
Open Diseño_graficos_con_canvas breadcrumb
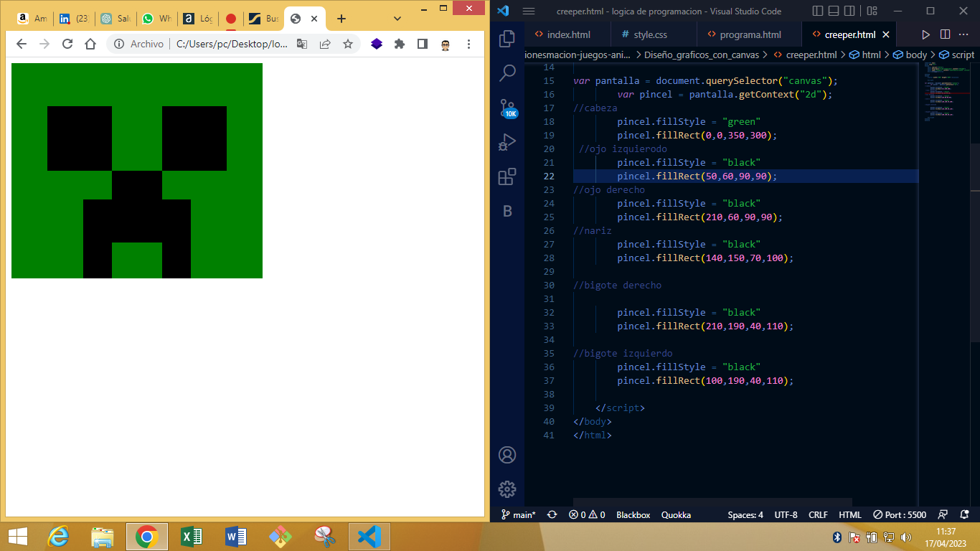(702, 55)
